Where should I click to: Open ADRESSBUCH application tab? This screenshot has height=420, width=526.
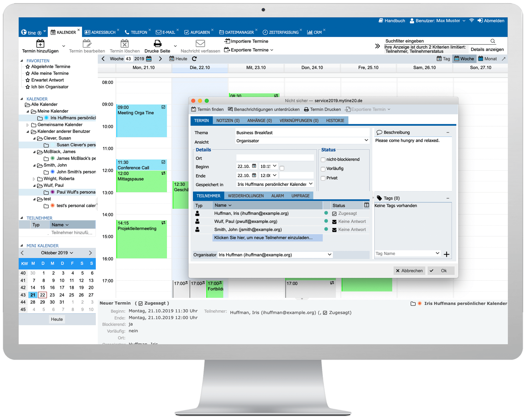pyautogui.click(x=100, y=32)
